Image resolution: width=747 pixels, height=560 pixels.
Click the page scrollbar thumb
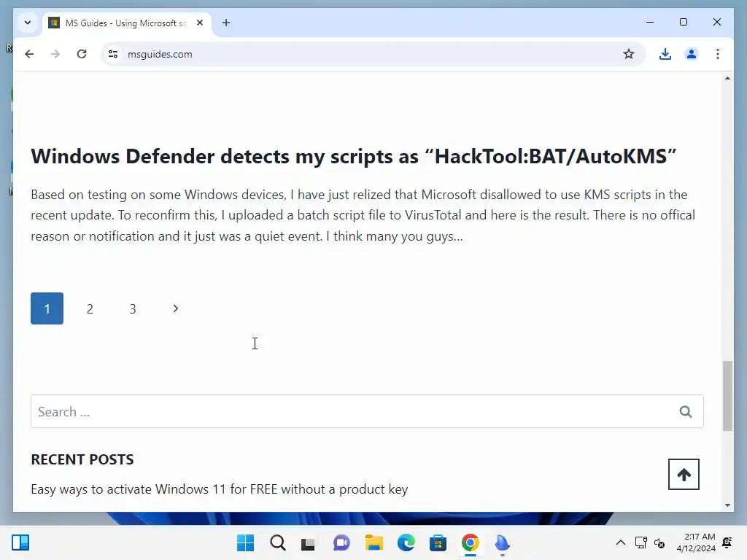[x=727, y=396]
